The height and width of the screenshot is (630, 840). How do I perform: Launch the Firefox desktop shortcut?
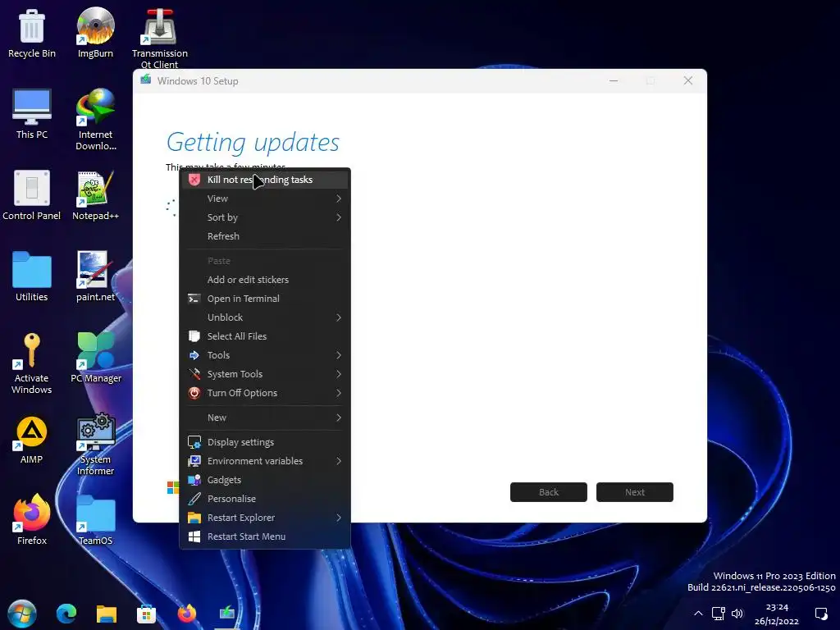click(x=32, y=519)
